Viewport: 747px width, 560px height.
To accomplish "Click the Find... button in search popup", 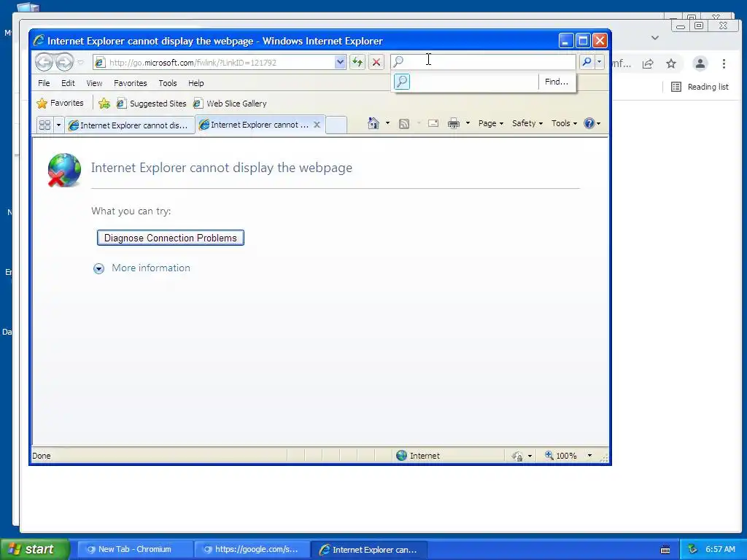I will [x=557, y=82].
